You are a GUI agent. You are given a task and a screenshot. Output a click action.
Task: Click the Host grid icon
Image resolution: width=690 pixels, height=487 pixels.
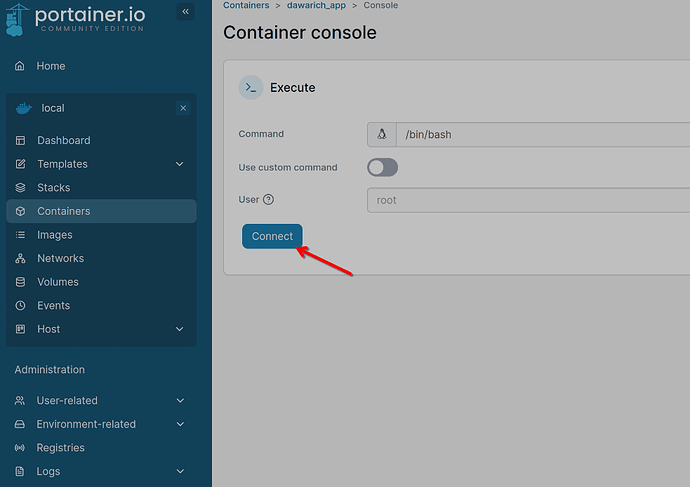pyautogui.click(x=20, y=329)
